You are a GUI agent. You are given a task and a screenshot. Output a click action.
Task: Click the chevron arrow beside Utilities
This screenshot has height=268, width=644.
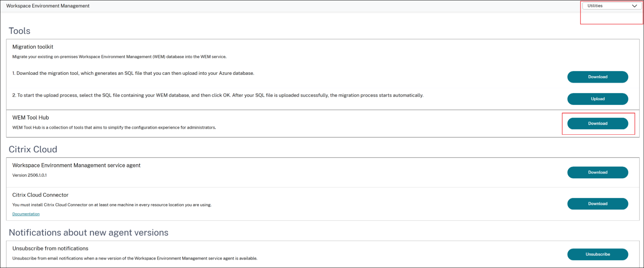[634, 6]
